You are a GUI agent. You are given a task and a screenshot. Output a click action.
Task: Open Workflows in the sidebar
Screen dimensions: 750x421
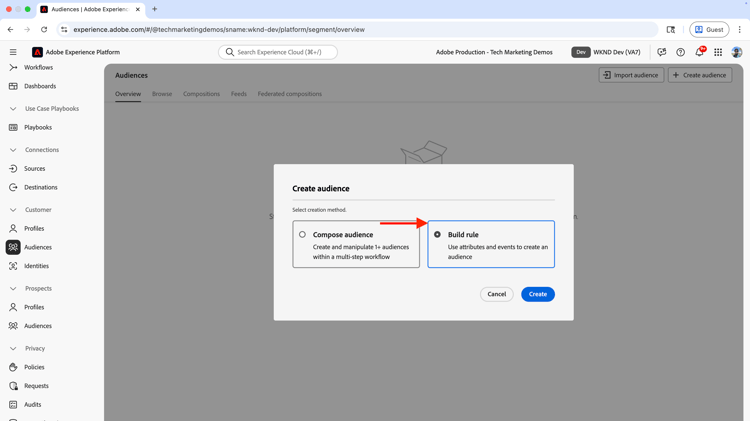pos(38,67)
